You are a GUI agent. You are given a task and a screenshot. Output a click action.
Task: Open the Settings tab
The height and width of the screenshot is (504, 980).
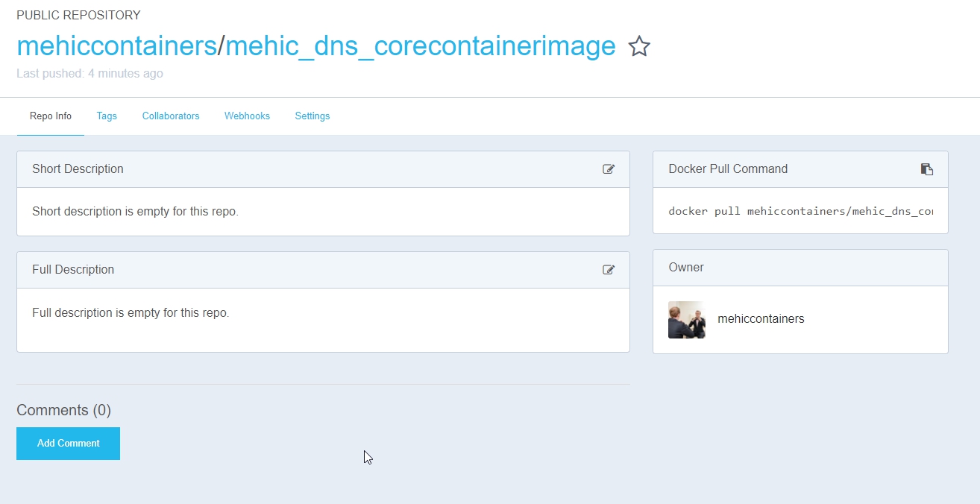312,116
